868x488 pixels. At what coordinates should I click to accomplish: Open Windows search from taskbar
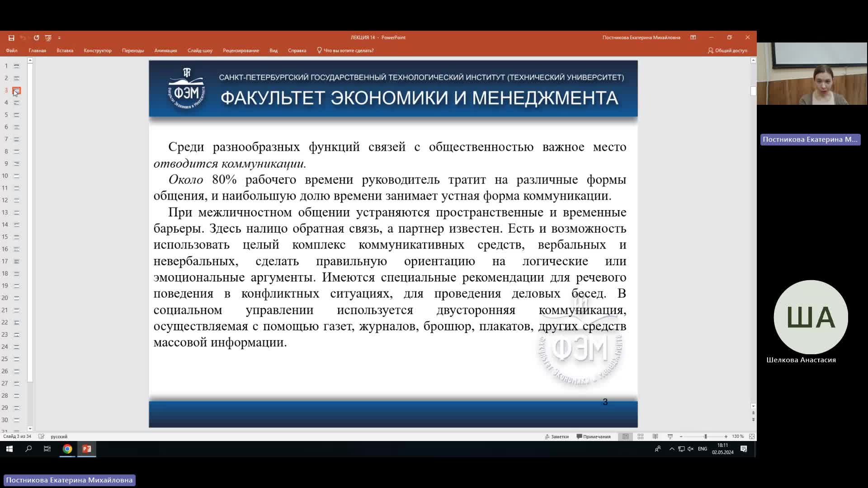(28, 449)
